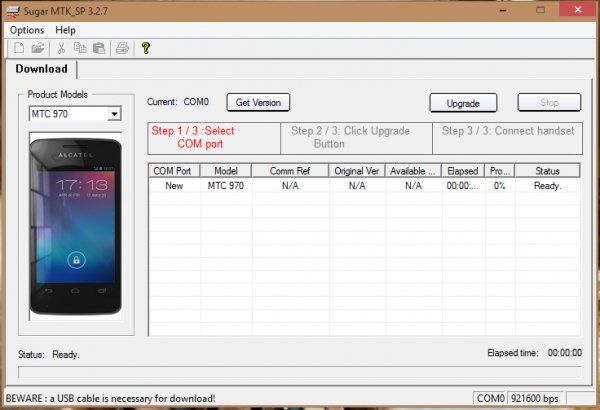The width and height of the screenshot is (600, 410).
Task: Click the Get Version button
Action: pyautogui.click(x=258, y=103)
